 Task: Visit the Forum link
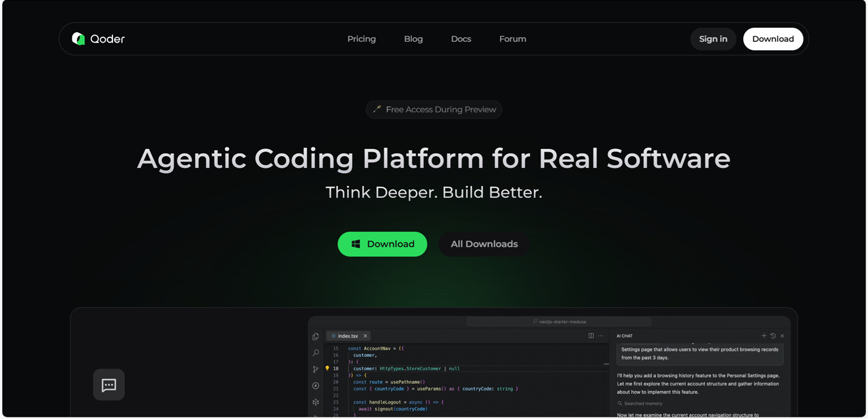(513, 39)
